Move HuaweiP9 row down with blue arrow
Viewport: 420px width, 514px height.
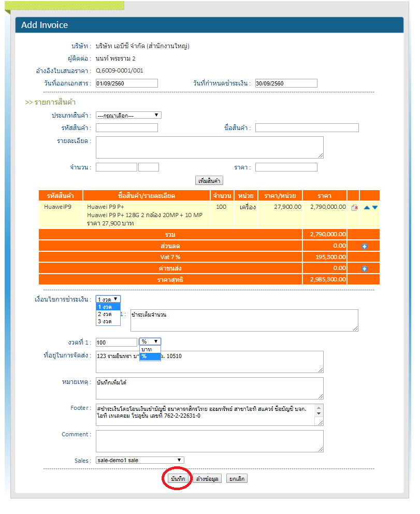375,207
